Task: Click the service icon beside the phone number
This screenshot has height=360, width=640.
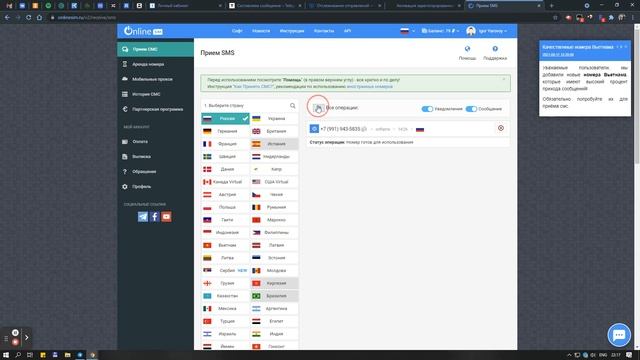Action: coord(314,129)
